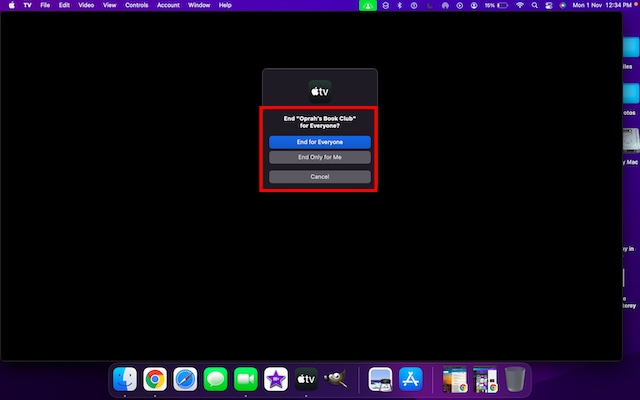Screen dimensions: 640x400
Task: Click the End for Everyone button
Action: pos(320,142)
